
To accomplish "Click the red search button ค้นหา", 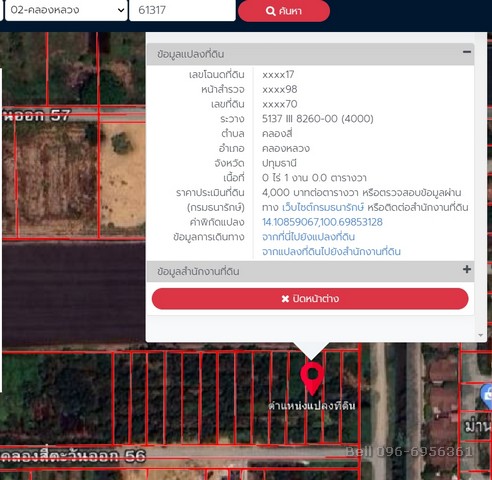I will click(x=284, y=11).
